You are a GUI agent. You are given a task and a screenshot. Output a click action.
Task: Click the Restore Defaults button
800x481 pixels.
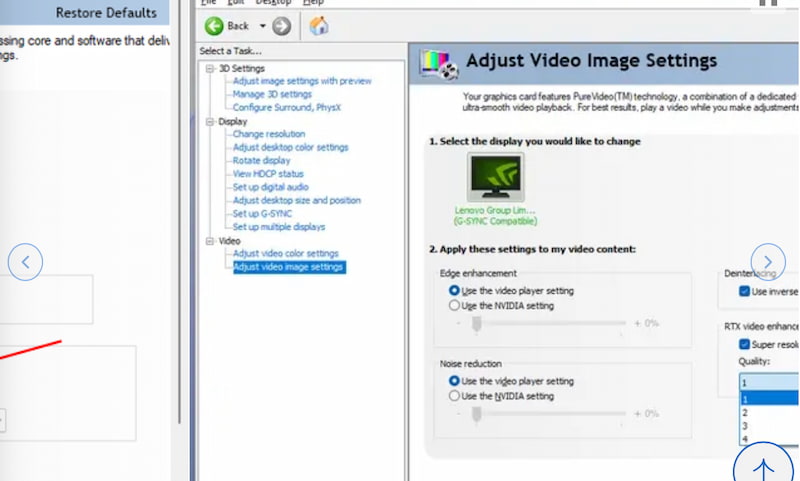pos(106,13)
